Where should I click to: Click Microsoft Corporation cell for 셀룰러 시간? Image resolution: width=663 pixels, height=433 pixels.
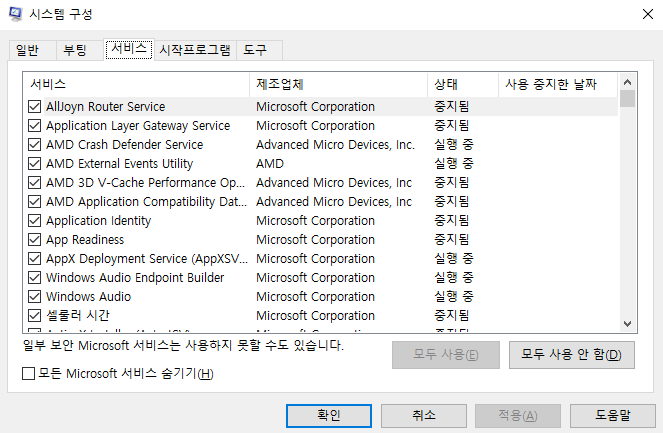pos(315,315)
